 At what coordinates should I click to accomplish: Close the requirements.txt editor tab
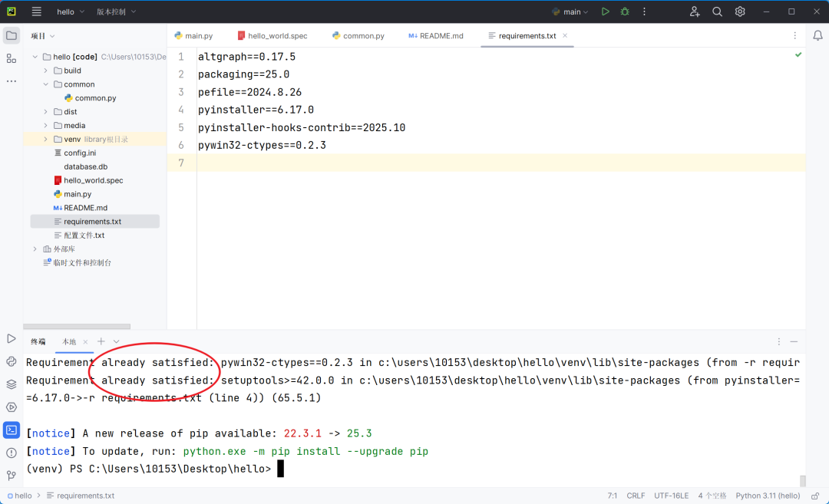pos(565,35)
